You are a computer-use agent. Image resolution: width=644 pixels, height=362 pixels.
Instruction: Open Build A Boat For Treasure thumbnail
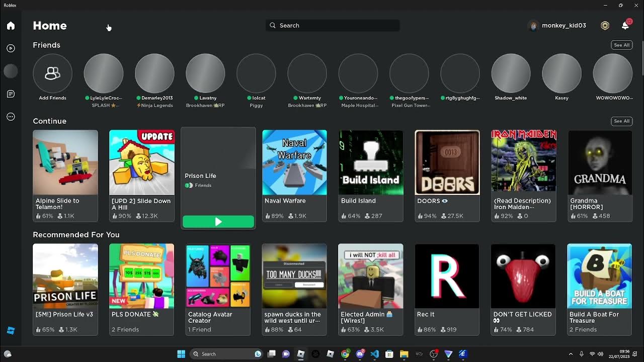(x=600, y=276)
